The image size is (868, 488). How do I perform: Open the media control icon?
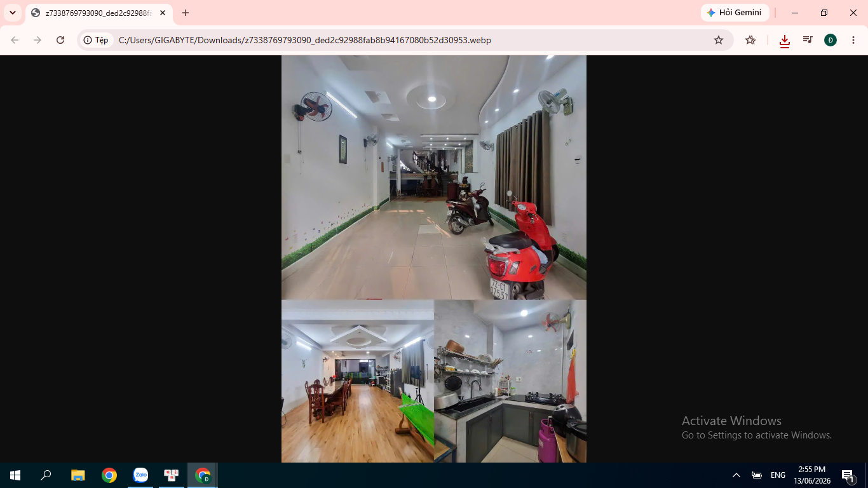[x=808, y=40]
